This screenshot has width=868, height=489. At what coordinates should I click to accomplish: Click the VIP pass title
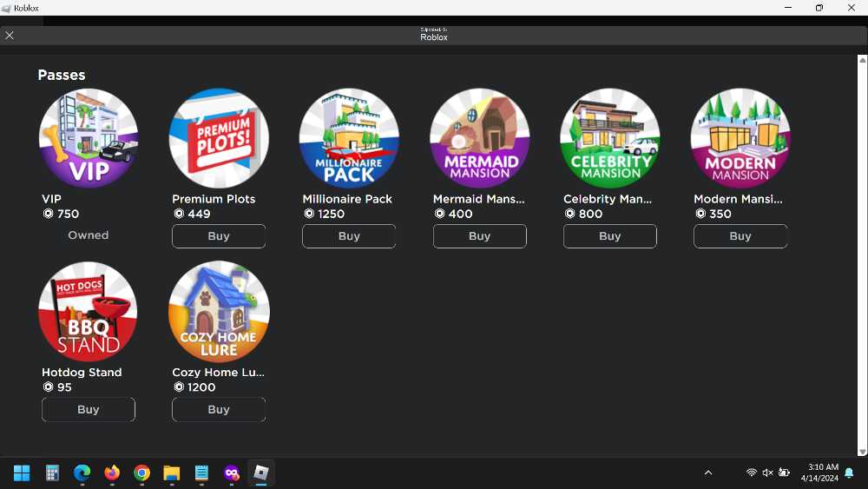click(x=51, y=199)
